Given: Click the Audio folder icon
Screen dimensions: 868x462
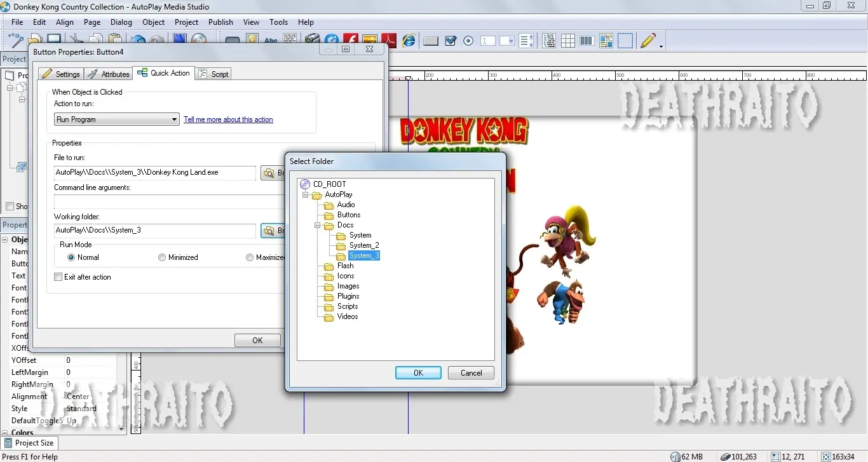Looking at the screenshot, I should pyautogui.click(x=329, y=205).
